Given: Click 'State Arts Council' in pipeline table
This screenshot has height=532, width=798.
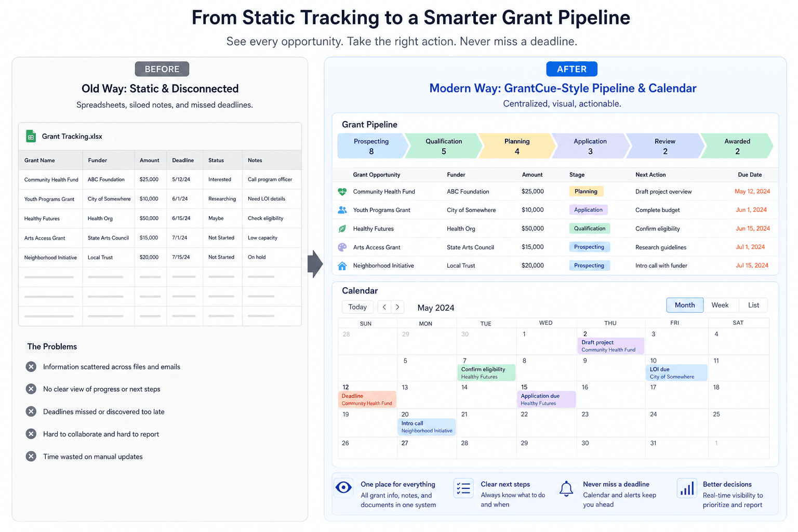Looking at the screenshot, I should [470, 247].
